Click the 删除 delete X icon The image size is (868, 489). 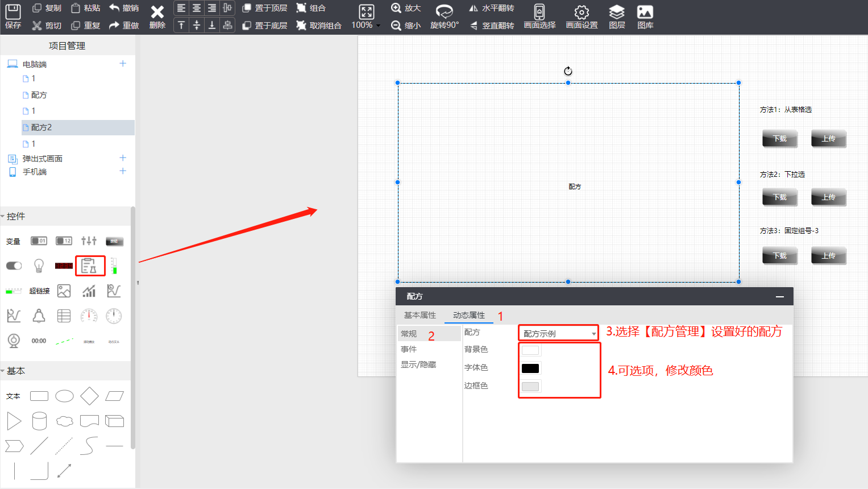[157, 16]
